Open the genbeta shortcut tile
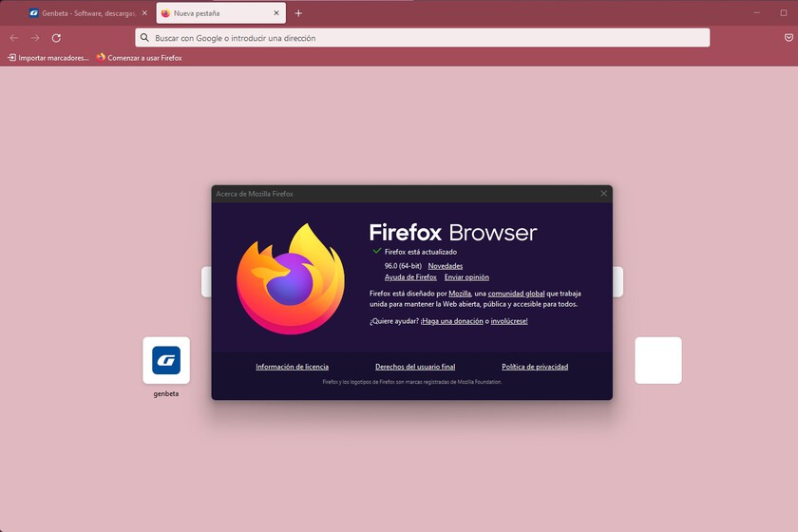This screenshot has height=532, width=798. point(166,360)
